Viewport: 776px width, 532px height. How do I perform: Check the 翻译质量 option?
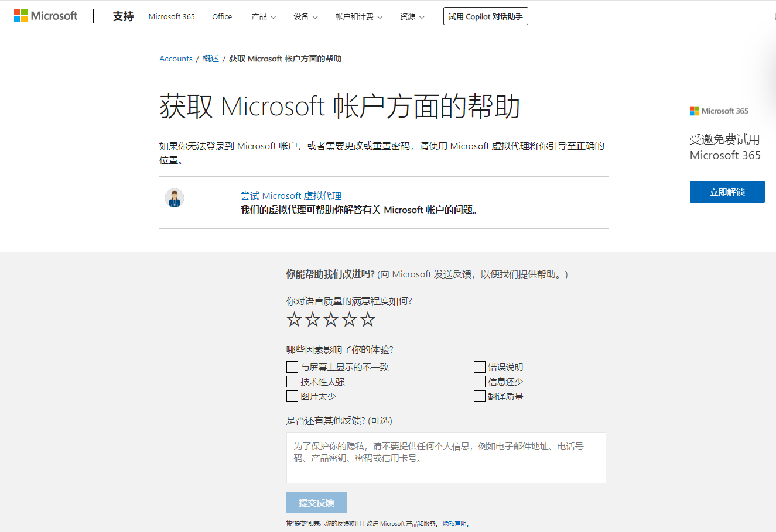click(478, 396)
